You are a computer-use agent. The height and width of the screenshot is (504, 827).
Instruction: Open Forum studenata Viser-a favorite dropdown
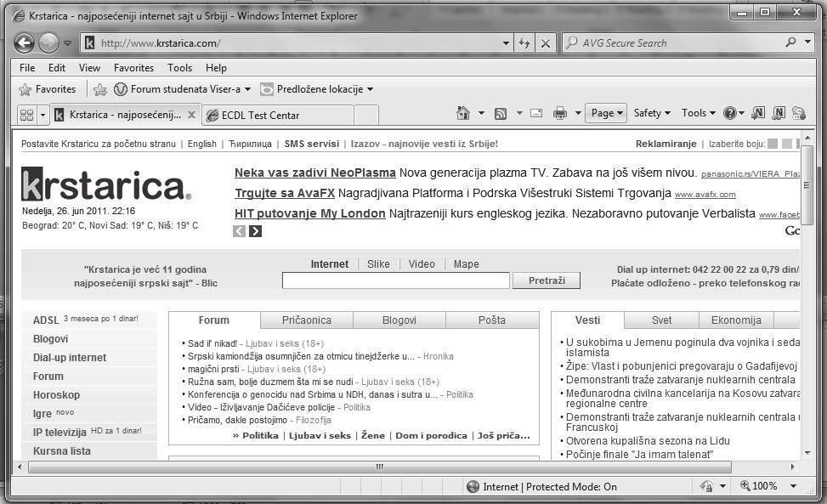(183, 89)
